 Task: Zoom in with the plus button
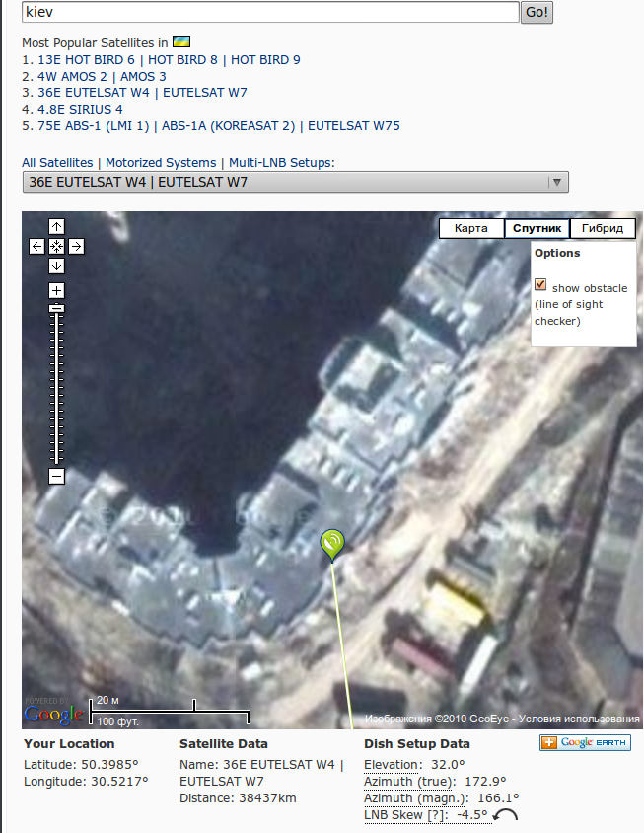pyautogui.click(x=57, y=290)
